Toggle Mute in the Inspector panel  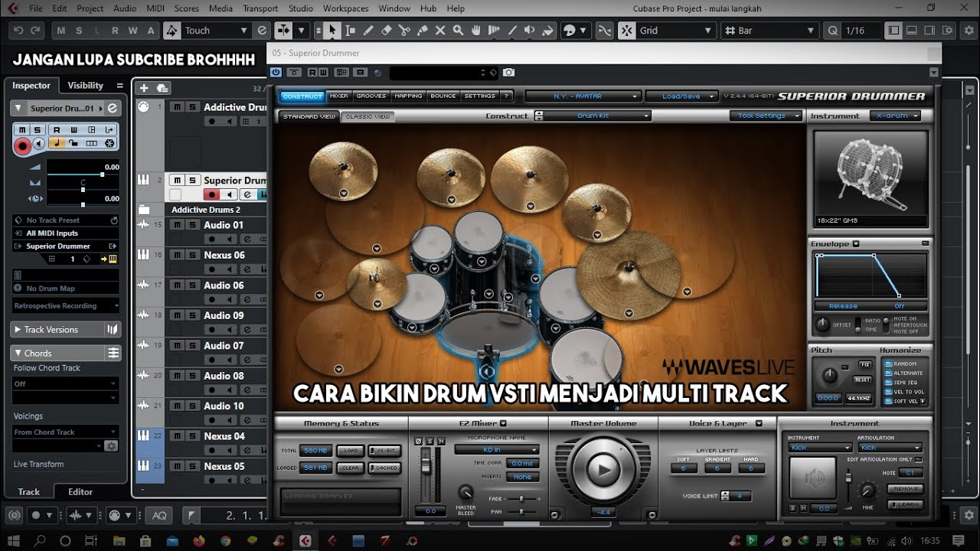pyautogui.click(x=22, y=129)
